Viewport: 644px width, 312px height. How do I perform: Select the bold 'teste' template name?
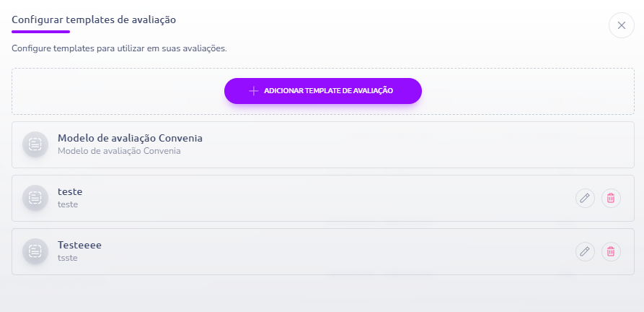point(70,191)
